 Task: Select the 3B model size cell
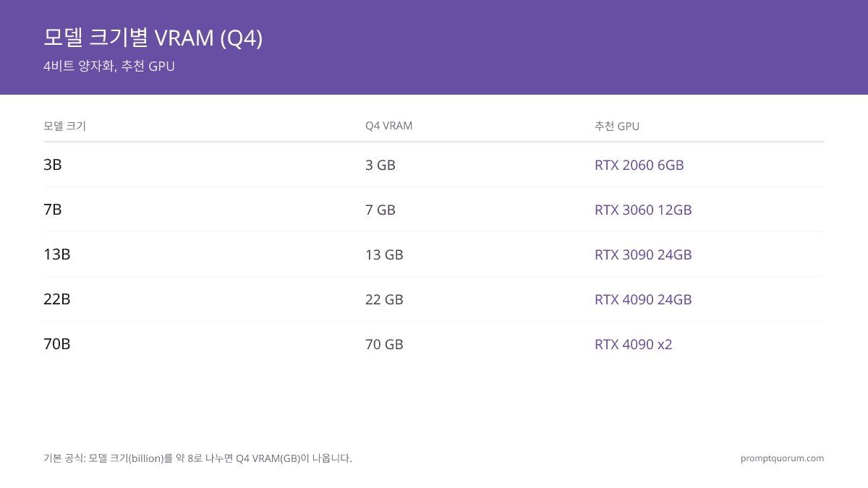tap(53, 165)
